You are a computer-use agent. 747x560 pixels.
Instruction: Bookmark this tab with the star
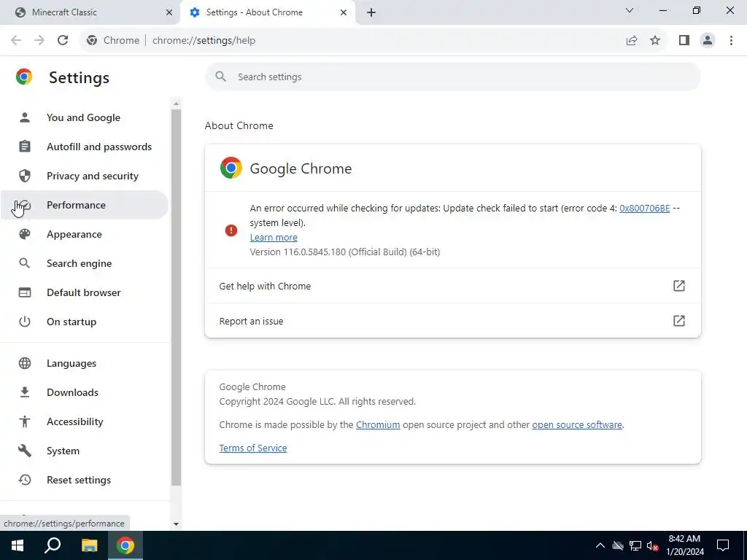pyautogui.click(x=655, y=41)
